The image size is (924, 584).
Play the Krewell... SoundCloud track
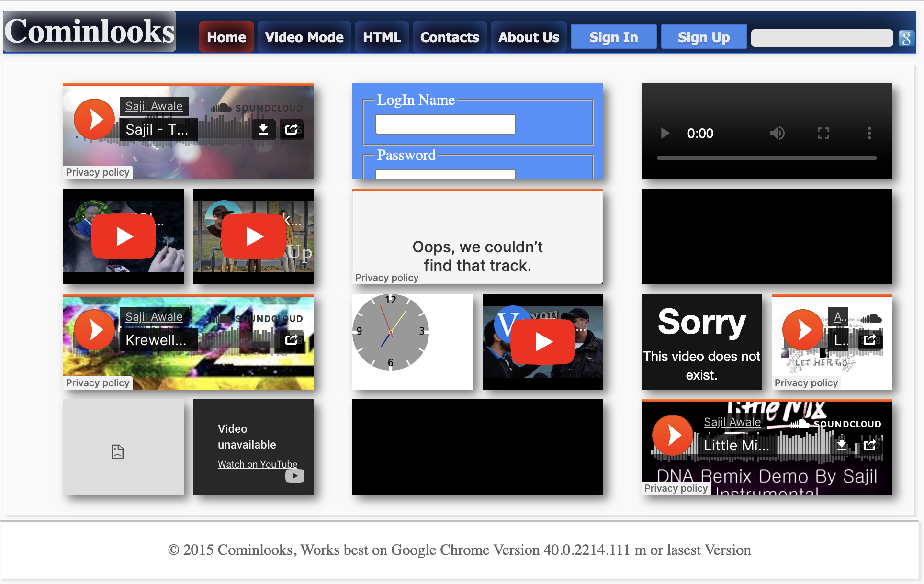click(94, 330)
